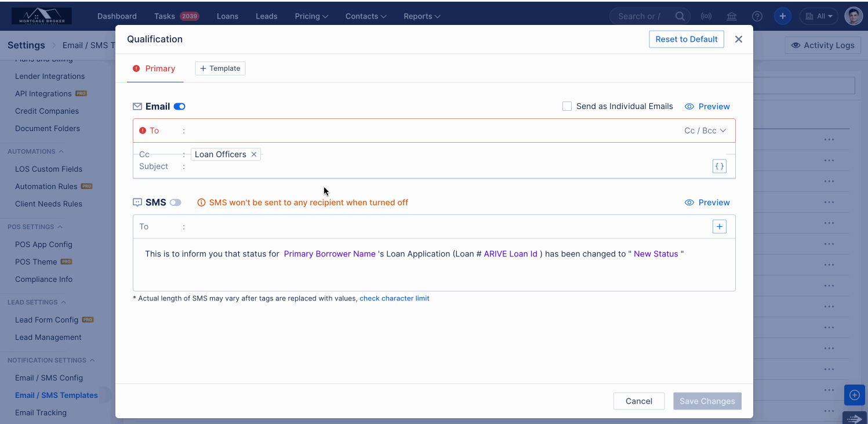Insert subject tag via curly braces icon

click(x=720, y=166)
